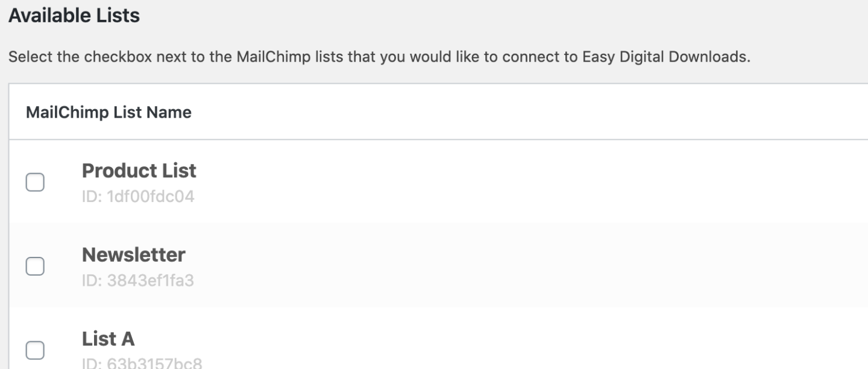Screen dimensions: 868x369
Task: Click the Product List name
Action: [x=139, y=171]
